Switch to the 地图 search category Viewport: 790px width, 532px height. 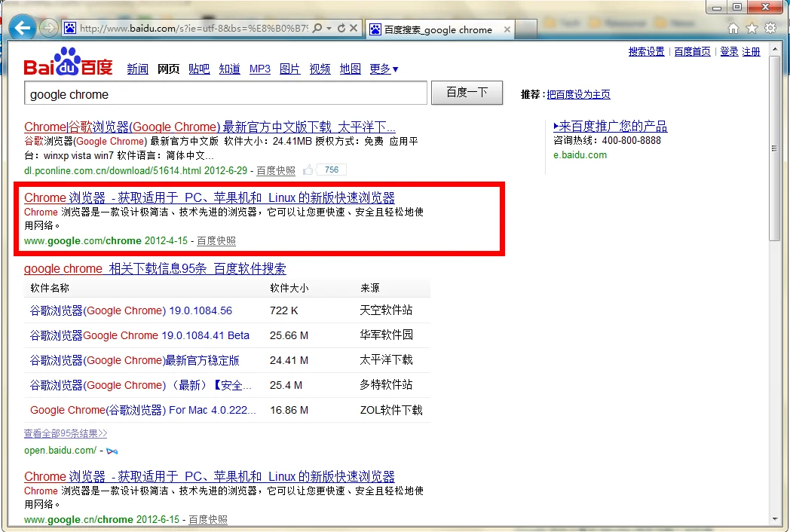[x=351, y=69]
